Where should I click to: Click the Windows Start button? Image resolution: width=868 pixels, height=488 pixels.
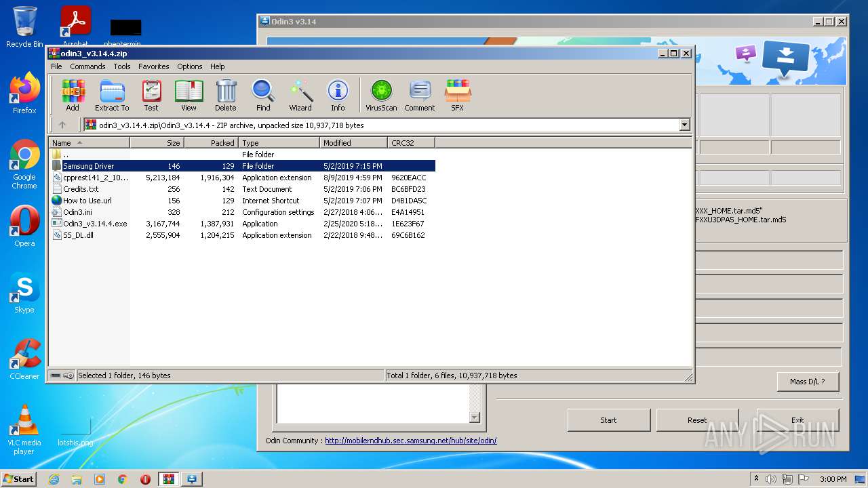[18, 479]
